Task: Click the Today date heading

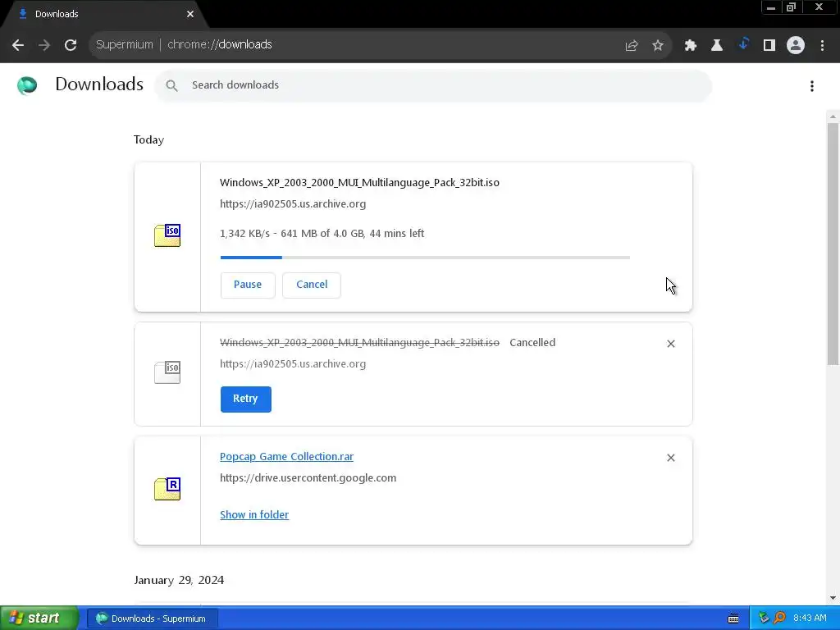Action: (149, 139)
